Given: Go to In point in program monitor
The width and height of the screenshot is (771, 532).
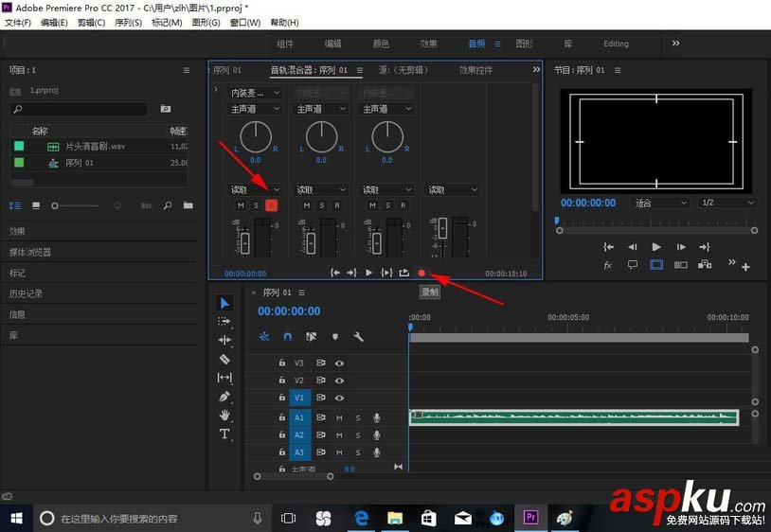Looking at the screenshot, I should tap(608, 247).
